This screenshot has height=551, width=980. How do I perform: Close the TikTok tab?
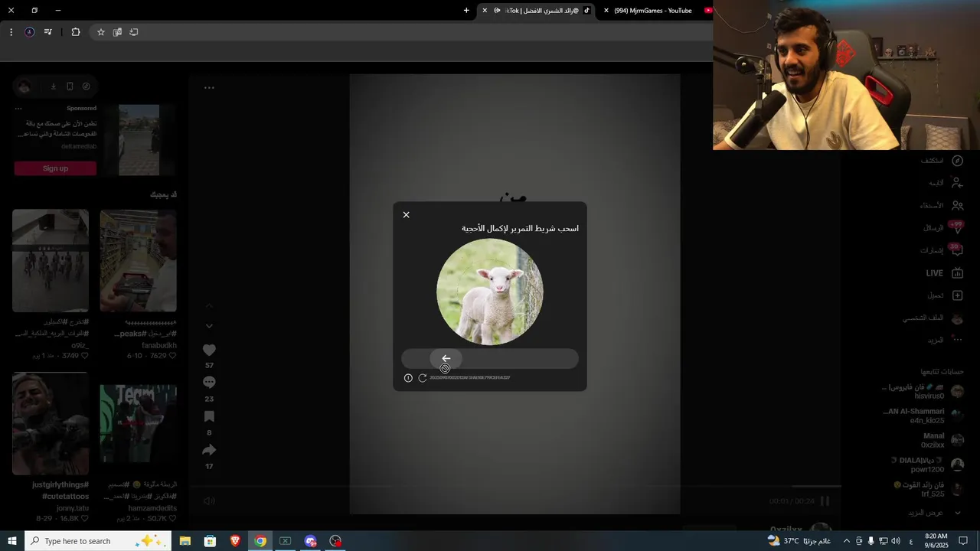[x=485, y=11]
